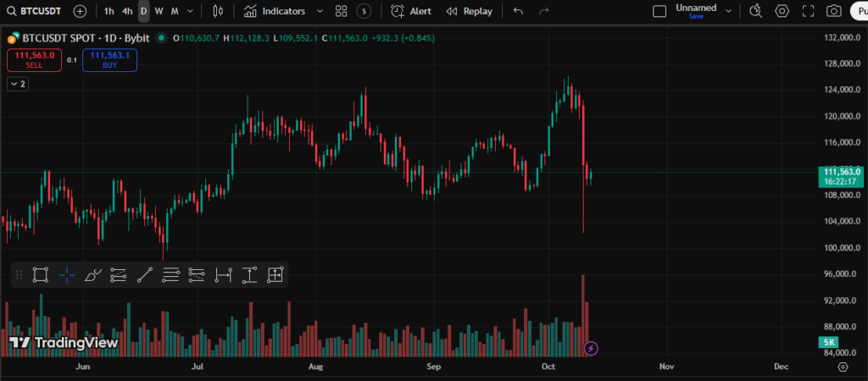Switch to the 4h timeframe
Image resolution: width=868 pixels, height=381 pixels.
pos(126,11)
